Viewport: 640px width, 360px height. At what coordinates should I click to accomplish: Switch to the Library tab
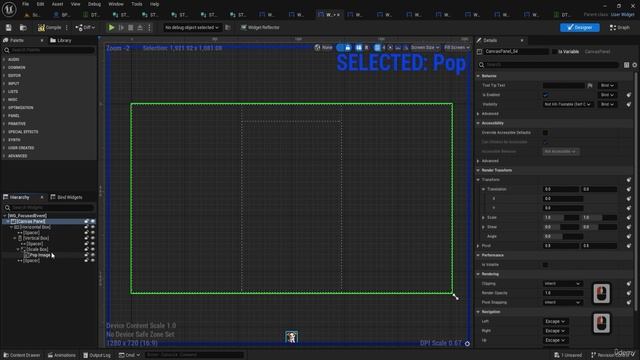[61, 40]
